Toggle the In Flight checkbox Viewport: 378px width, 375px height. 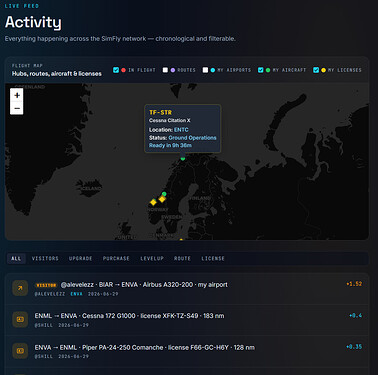coord(116,70)
